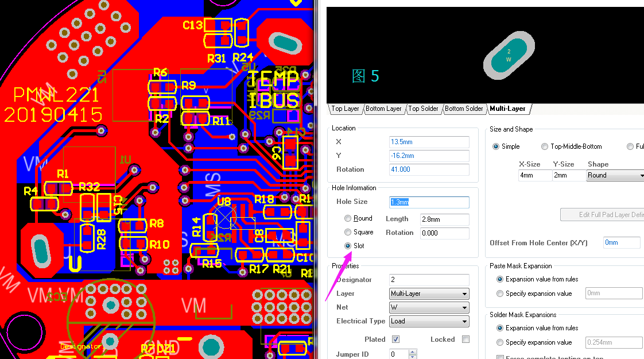The height and width of the screenshot is (359, 644).
Task: Click the R4 designator on the PCB
Action: pyautogui.click(x=30, y=191)
